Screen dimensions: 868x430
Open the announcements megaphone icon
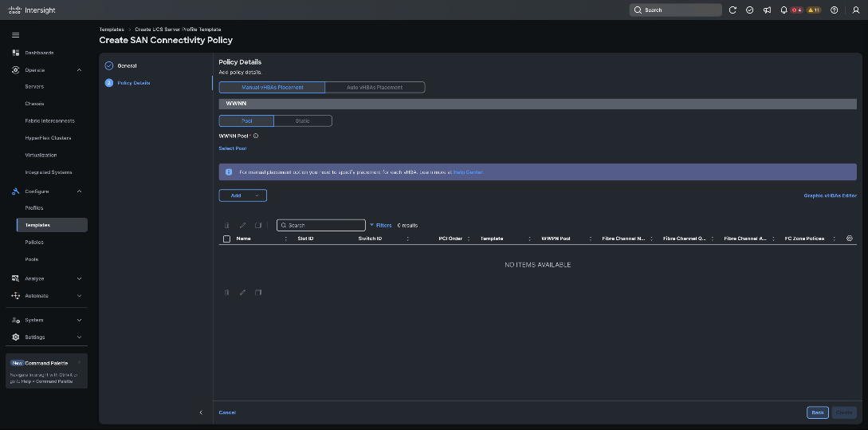point(767,10)
